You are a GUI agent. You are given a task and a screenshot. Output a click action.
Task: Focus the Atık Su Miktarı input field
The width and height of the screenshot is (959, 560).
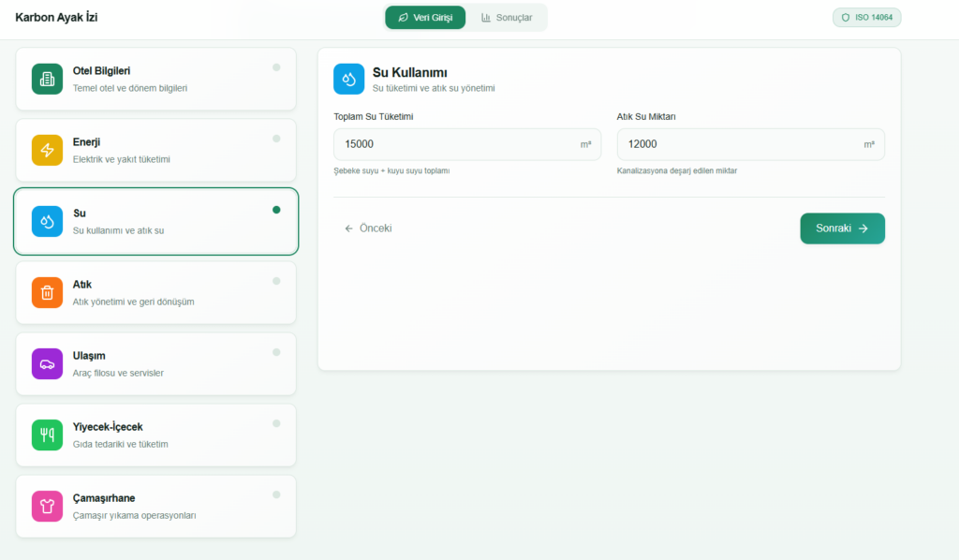[740, 144]
